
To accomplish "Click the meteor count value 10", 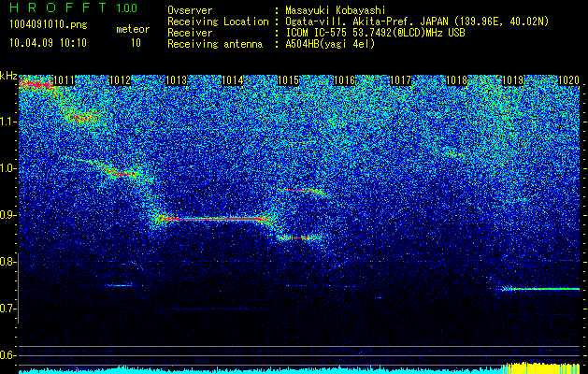I will click(x=136, y=43).
